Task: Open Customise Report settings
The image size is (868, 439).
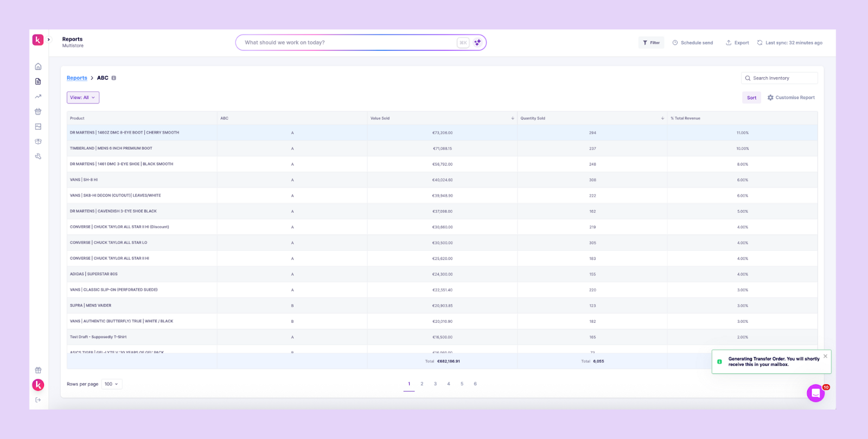Action: coord(791,98)
